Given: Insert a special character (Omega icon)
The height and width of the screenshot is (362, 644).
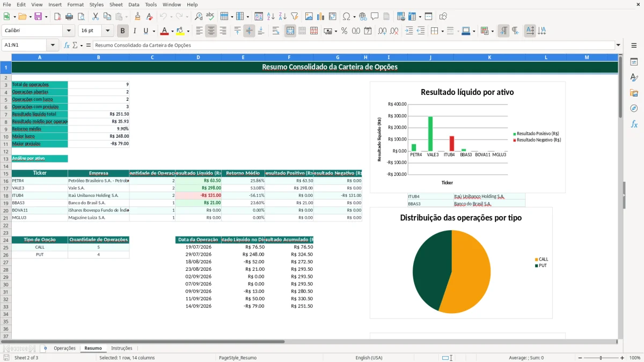Looking at the screenshot, I should [x=346, y=17].
